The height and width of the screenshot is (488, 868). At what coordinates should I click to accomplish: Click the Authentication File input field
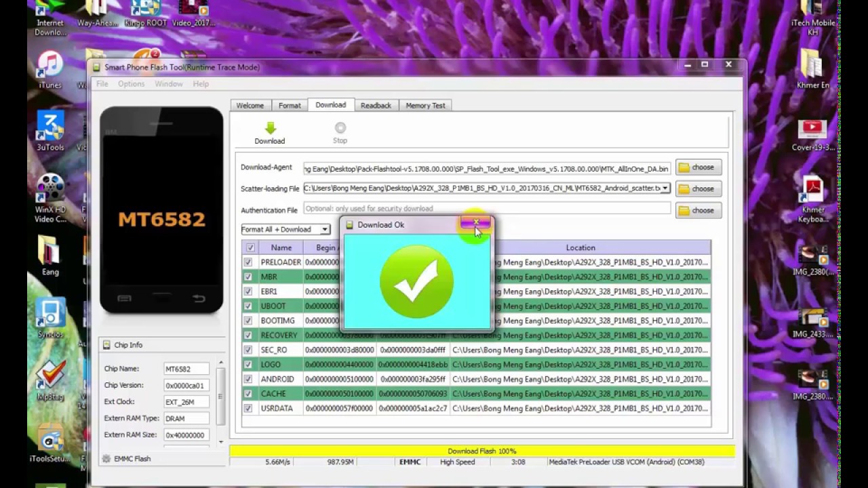point(487,209)
